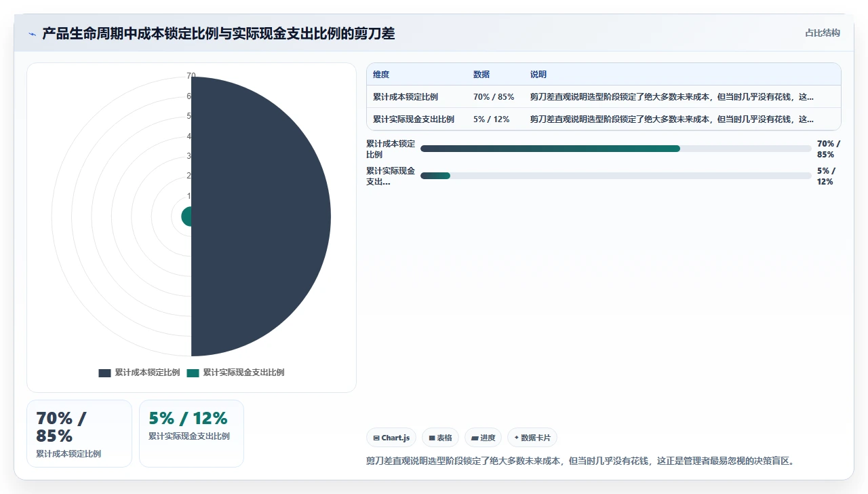Click the 表格 tag button
This screenshot has width=868, height=494.
[x=440, y=438]
